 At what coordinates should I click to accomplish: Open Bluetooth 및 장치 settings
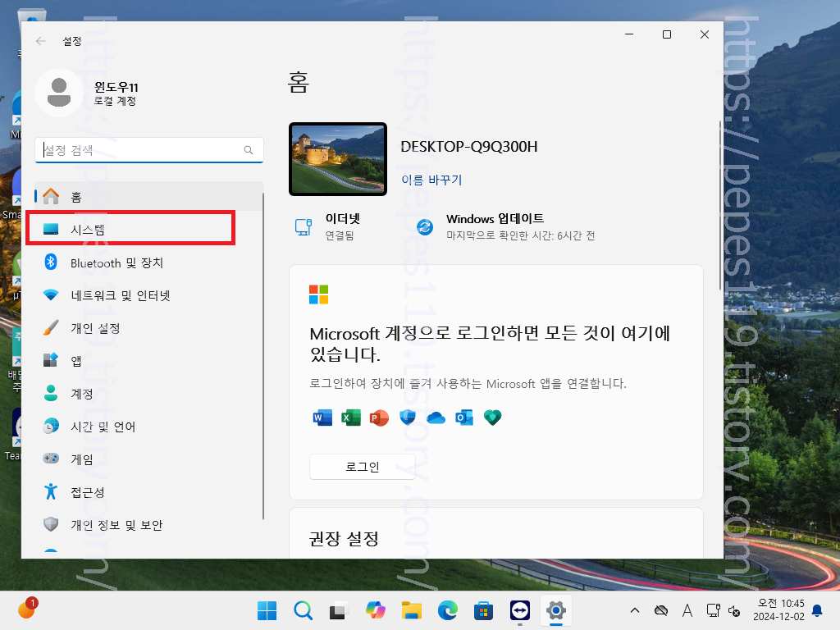[x=149, y=262]
